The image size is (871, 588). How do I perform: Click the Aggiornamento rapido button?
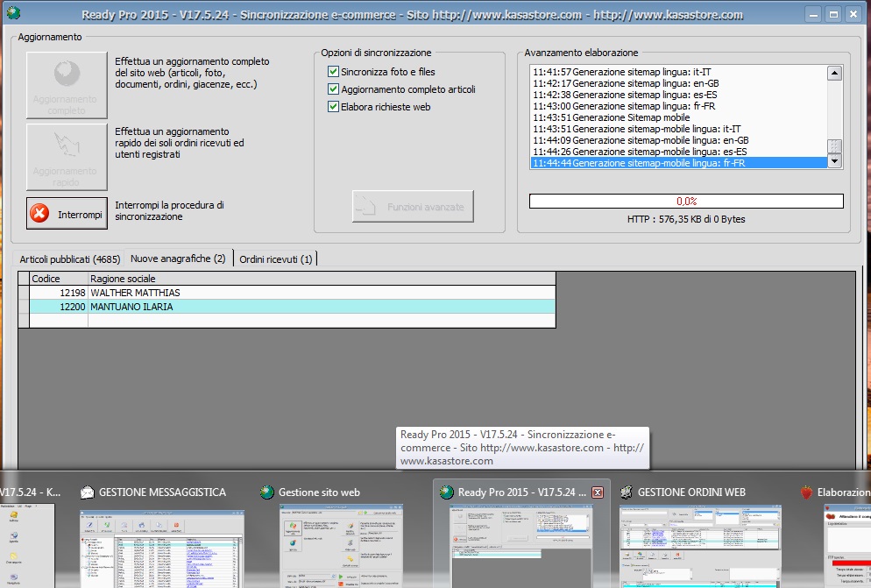coord(67,157)
